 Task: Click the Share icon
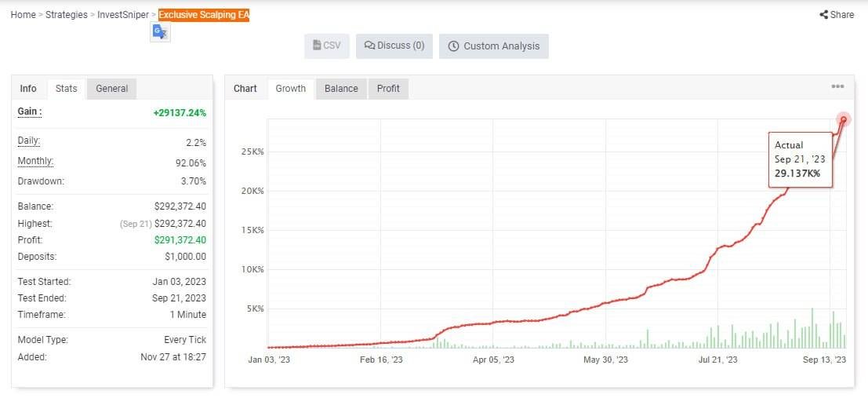click(824, 15)
